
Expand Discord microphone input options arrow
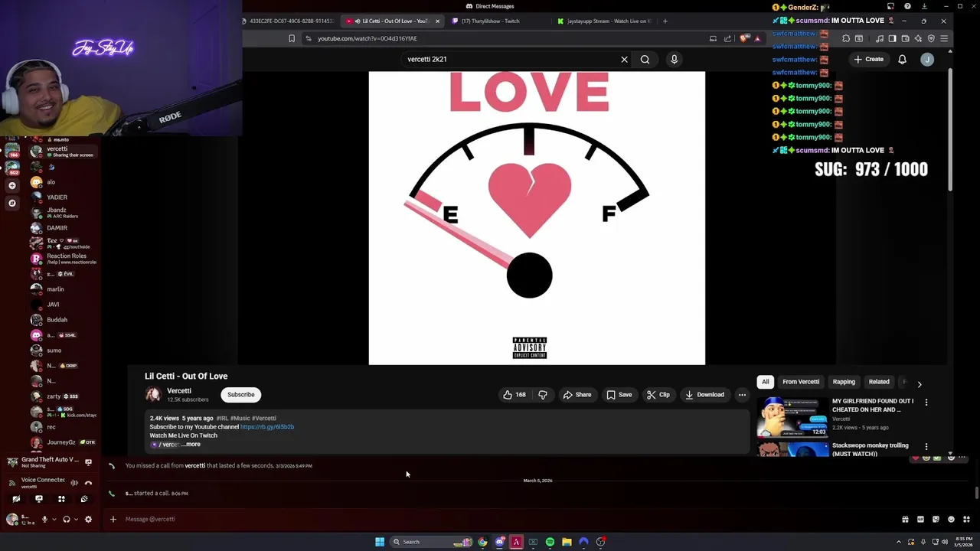click(x=54, y=520)
